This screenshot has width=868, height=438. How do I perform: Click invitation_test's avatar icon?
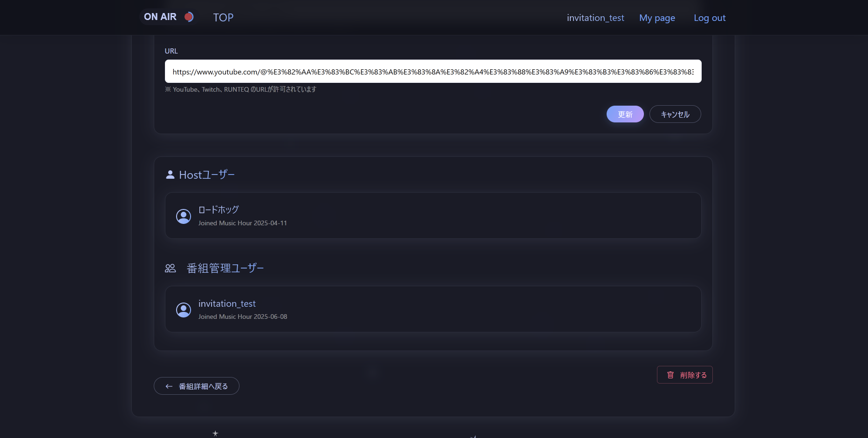point(184,309)
